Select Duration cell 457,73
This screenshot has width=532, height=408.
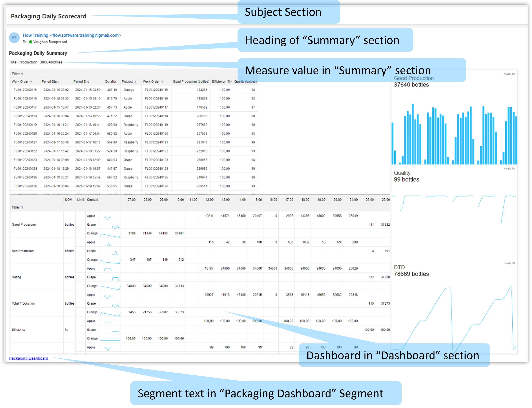[x=112, y=107]
